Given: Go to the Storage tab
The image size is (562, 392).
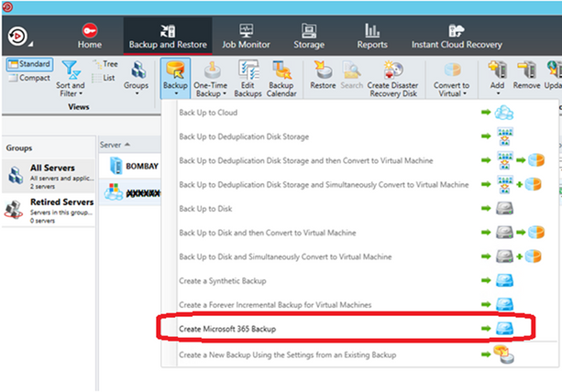Looking at the screenshot, I should (x=309, y=36).
